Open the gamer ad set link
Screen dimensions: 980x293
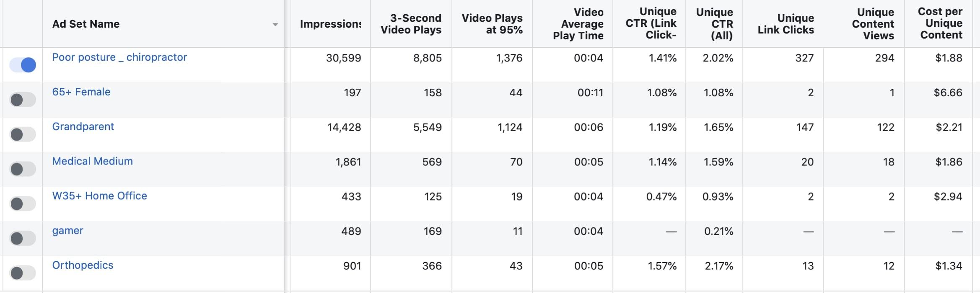point(67,231)
